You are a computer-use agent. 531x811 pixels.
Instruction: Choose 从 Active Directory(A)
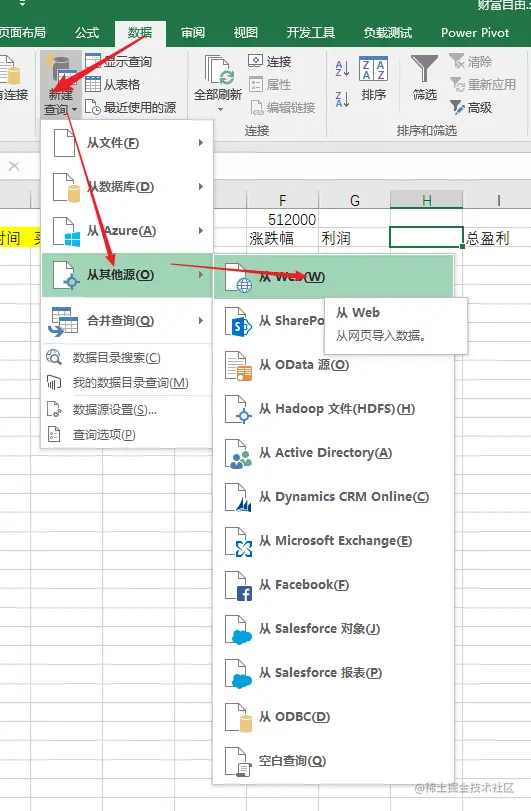(x=333, y=453)
